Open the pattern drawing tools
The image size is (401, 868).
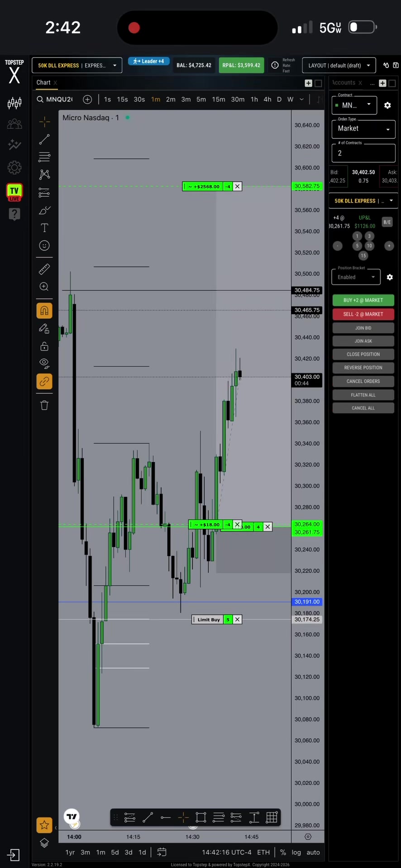pyautogui.click(x=44, y=175)
